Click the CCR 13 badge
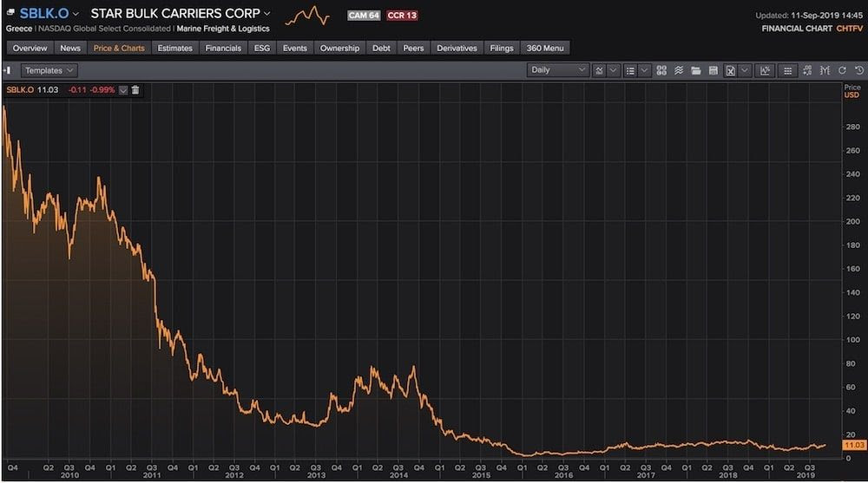 coord(402,16)
